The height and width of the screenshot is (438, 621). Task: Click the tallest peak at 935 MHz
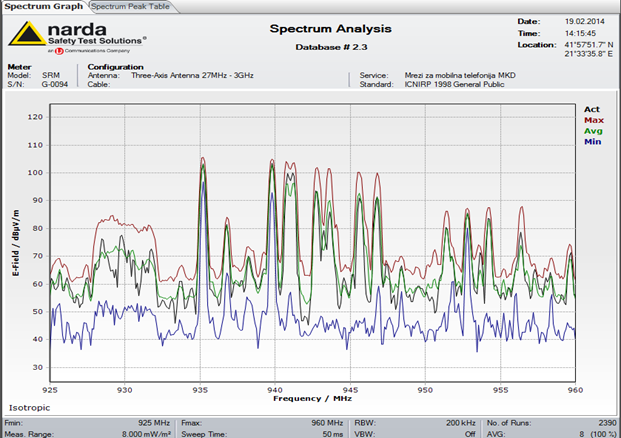coord(202,159)
